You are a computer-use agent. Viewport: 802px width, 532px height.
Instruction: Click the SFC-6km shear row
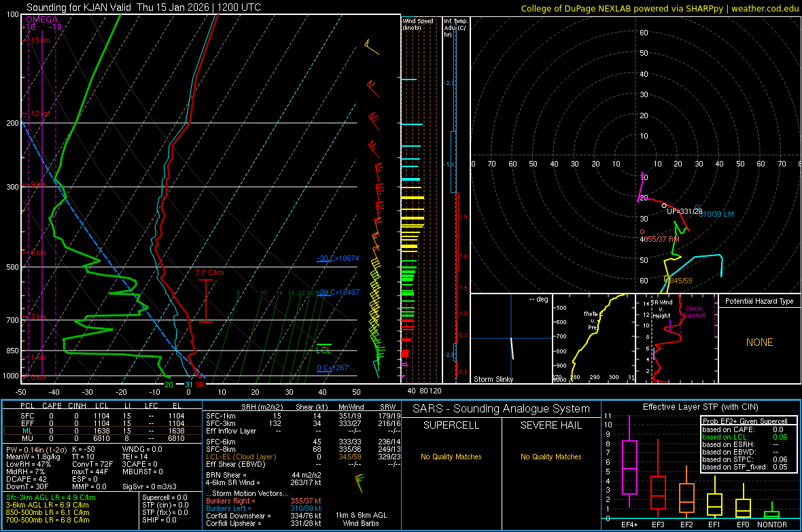303,442
